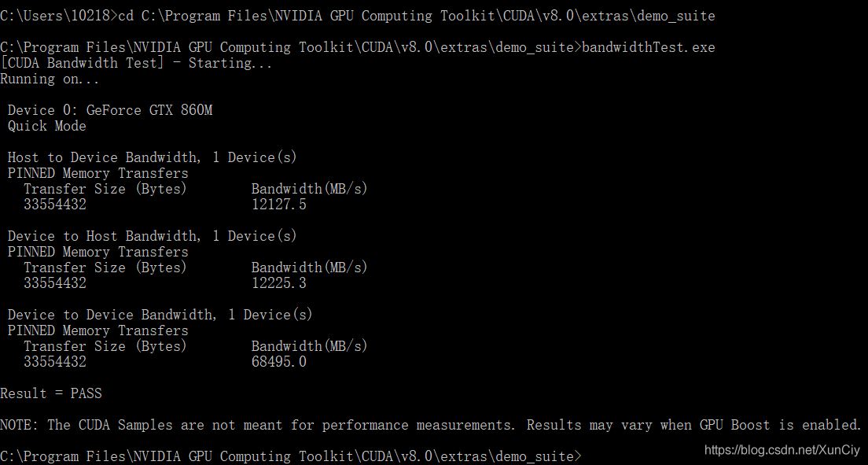Click the bandwidthTest.exe command text
Image resolution: width=868 pixels, height=465 pixels.
649,47
